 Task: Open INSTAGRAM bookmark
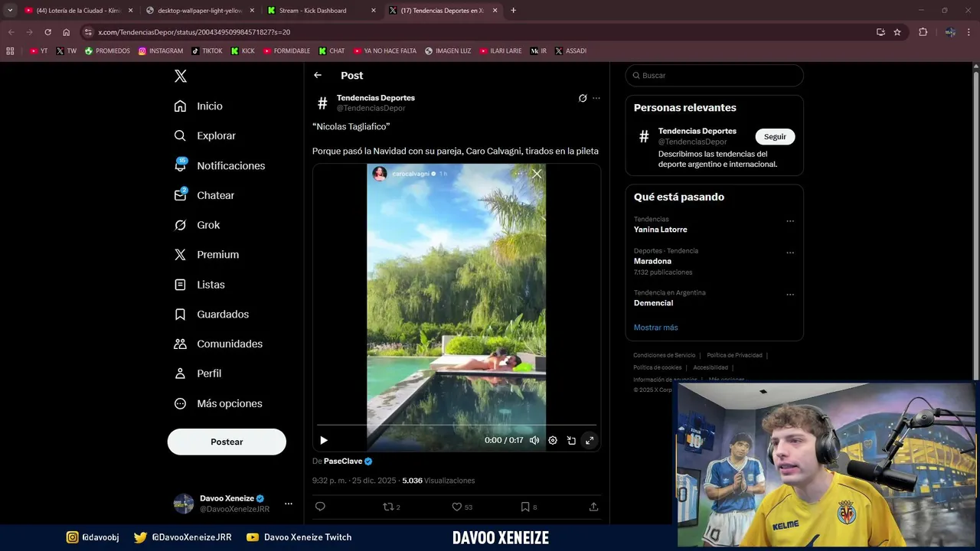coord(161,51)
